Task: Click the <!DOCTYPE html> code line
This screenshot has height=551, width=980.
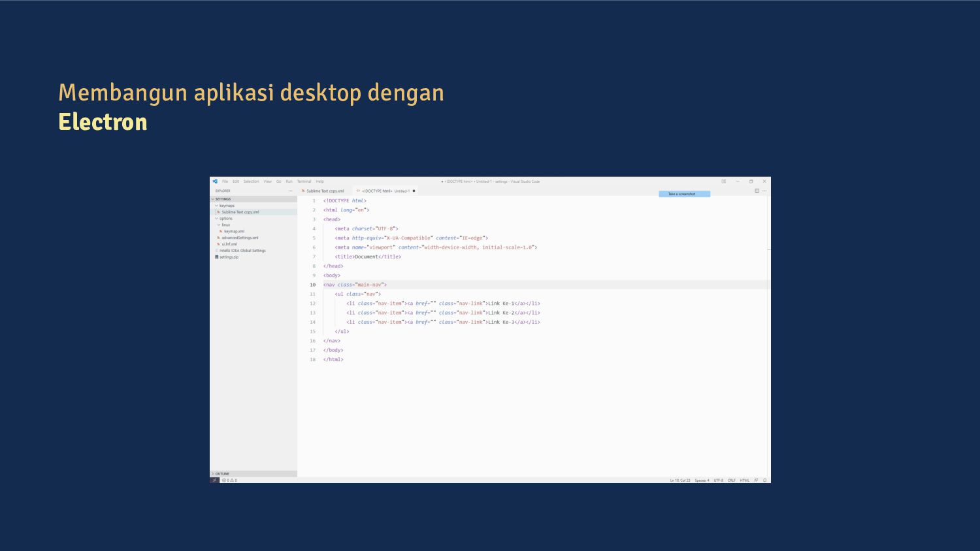Action: coord(345,201)
